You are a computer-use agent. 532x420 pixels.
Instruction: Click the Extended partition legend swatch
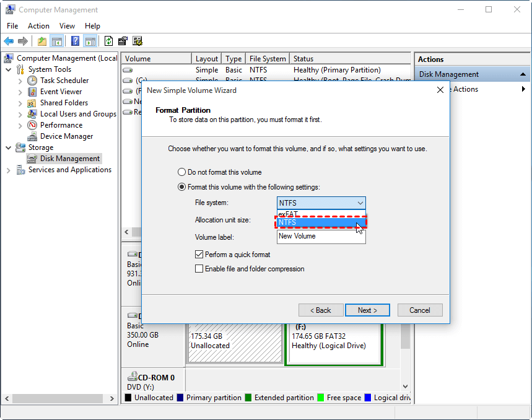pyautogui.click(x=248, y=397)
